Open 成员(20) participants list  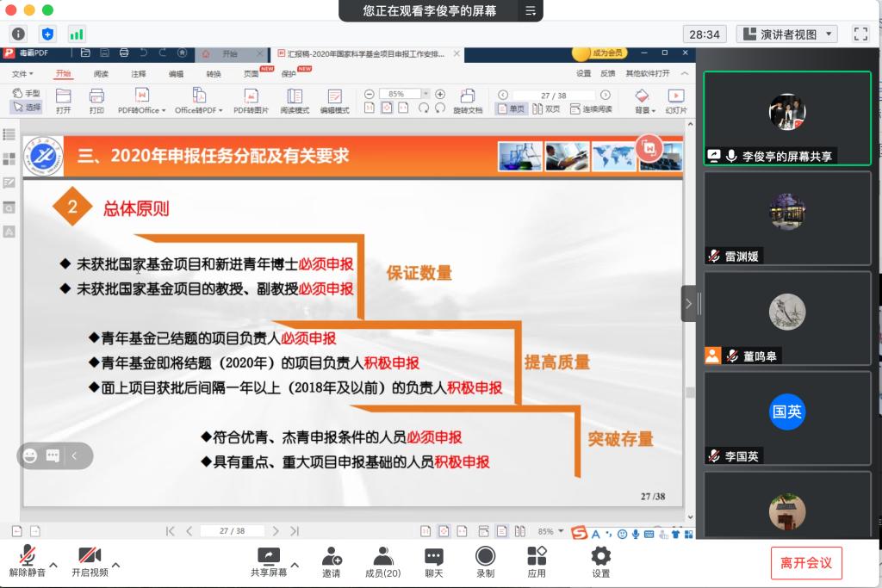click(382, 561)
